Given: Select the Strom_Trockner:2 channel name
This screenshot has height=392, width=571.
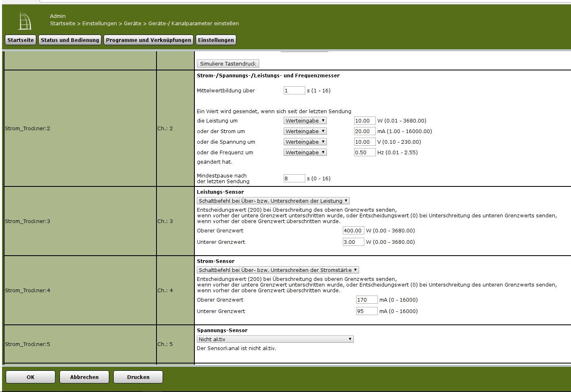Looking at the screenshot, I should click(x=28, y=128).
